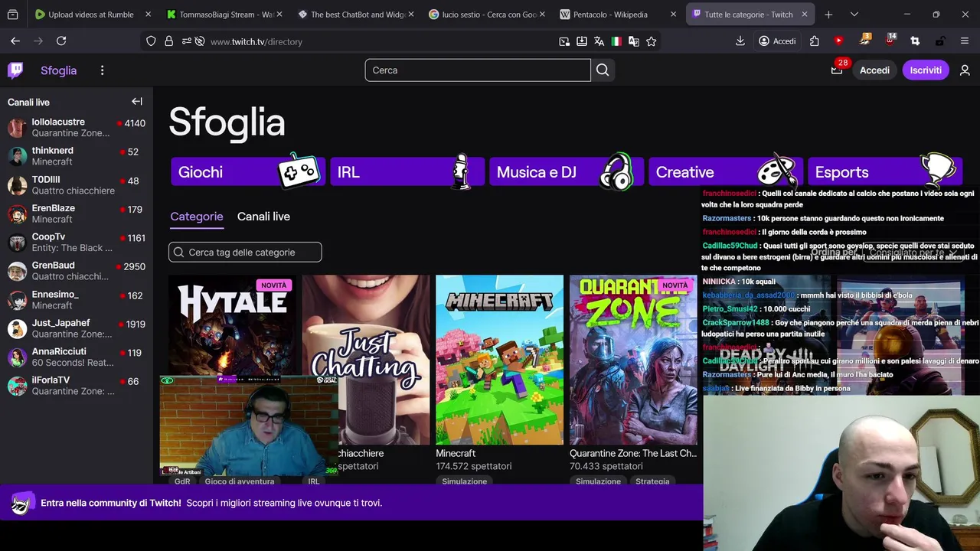The image size is (980, 551).
Task: Open the user profile icon menu
Action: click(965, 70)
